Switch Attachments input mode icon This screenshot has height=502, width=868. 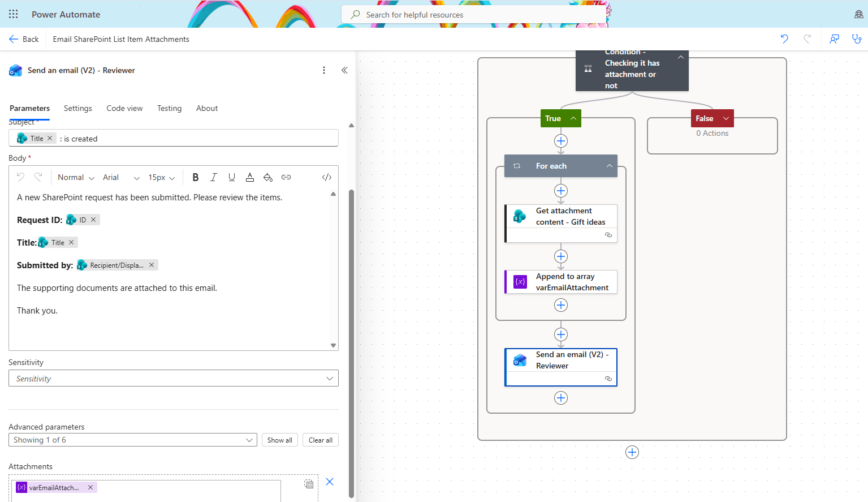[309, 484]
